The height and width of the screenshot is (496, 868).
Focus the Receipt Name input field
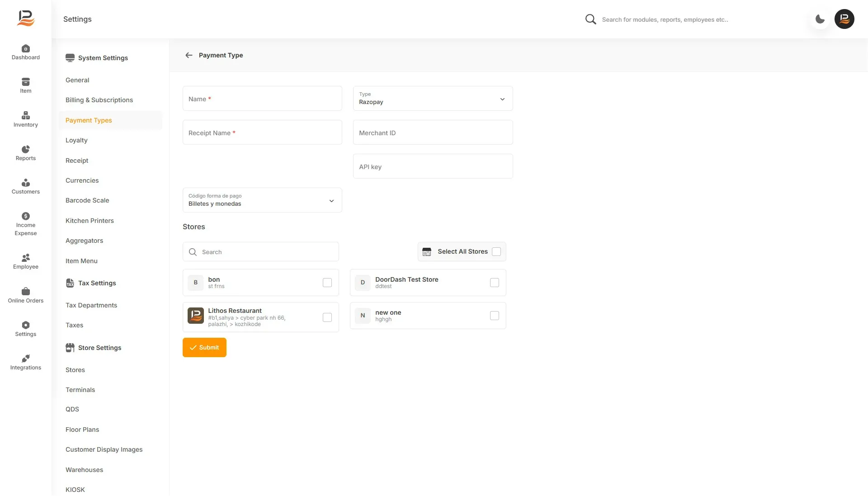(262, 132)
